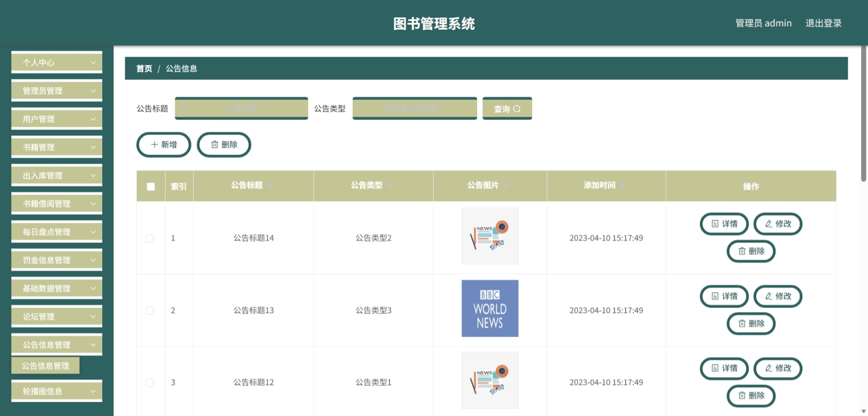Open news thumbnail of row 公告标题12
Screen dimensions: 868x416
coord(490,381)
